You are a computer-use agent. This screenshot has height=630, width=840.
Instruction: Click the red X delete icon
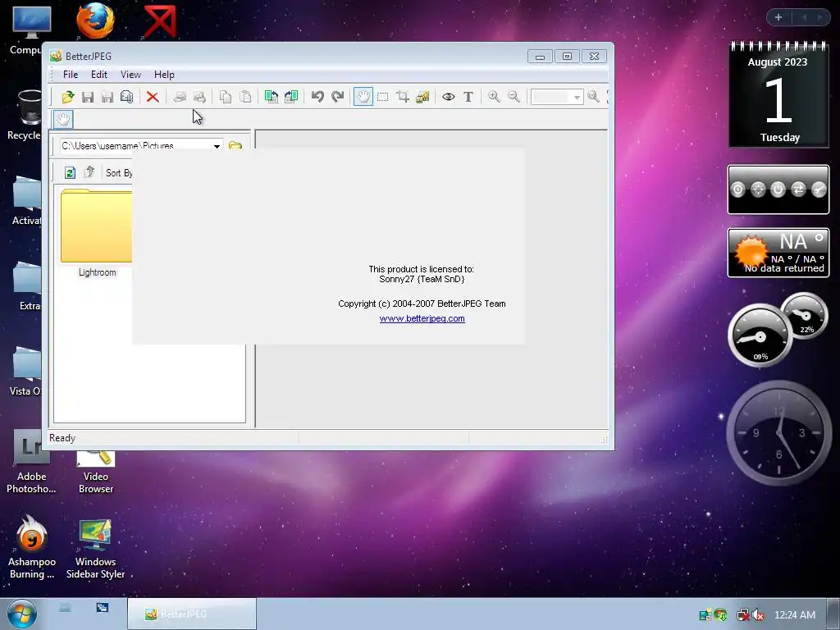(153, 97)
